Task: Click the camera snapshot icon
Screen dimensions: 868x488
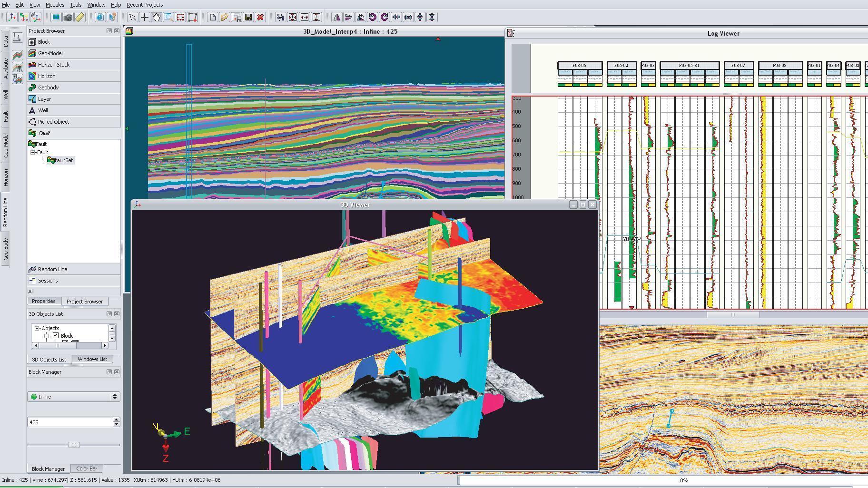Action: pyautogui.click(x=68, y=17)
